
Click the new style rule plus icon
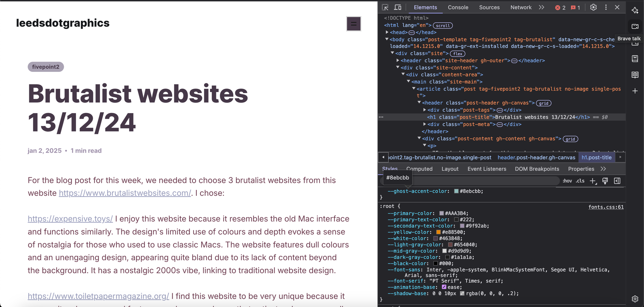[x=593, y=181]
